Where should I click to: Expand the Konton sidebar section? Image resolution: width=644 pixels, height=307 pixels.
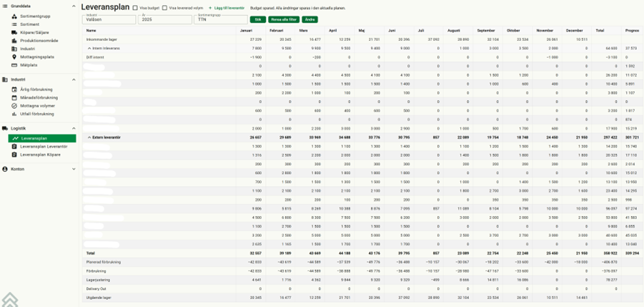click(74, 169)
